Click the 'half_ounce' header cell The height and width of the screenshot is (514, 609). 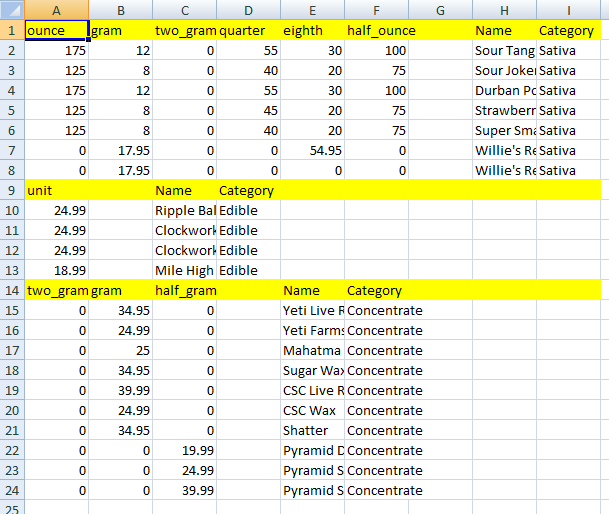(377, 30)
